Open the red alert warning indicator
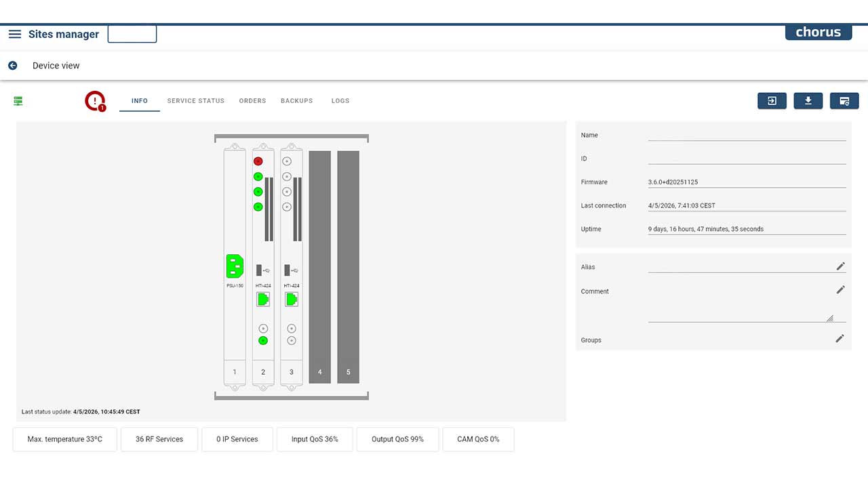This screenshot has width=868, height=488. point(95,101)
